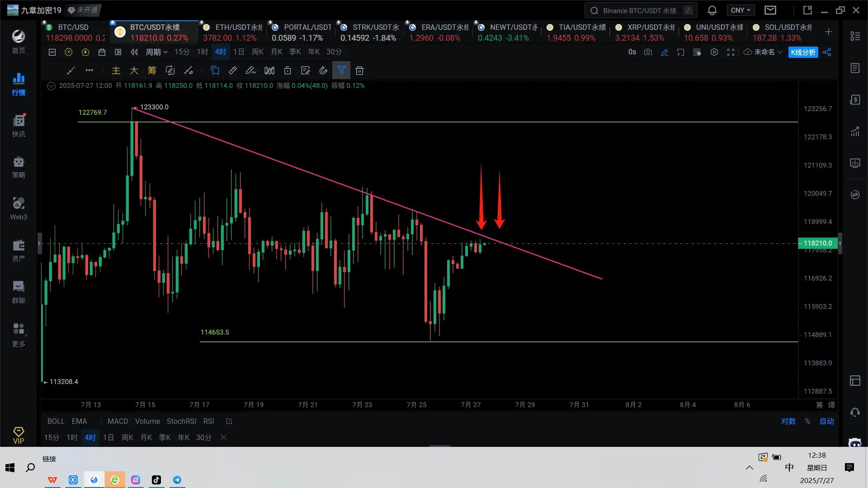The height and width of the screenshot is (488, 868).
Task: Click the lightning bolt hexagon icon
Action: click(85, 52)
